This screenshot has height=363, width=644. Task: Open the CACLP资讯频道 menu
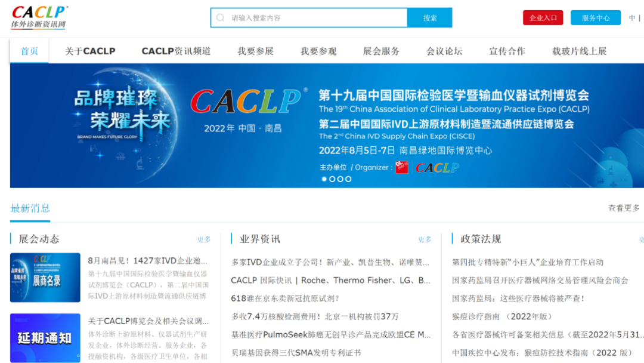[x=176, y=51]
